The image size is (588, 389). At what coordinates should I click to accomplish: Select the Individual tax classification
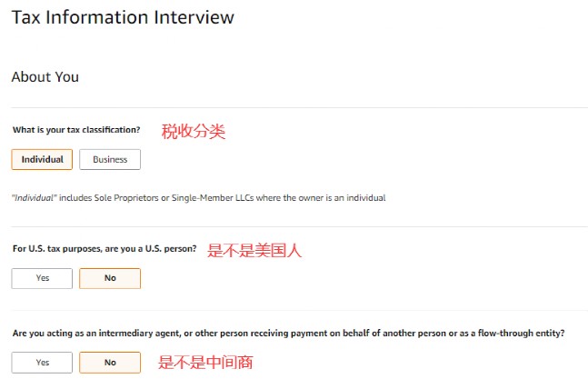pyautogui.click(x=42, y=160)
